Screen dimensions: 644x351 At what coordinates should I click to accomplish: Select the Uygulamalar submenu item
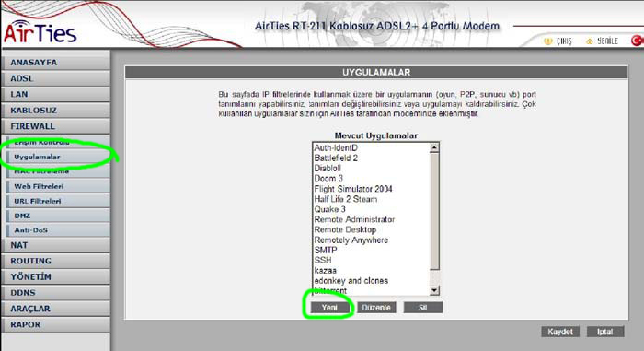[x=58, y=157]
